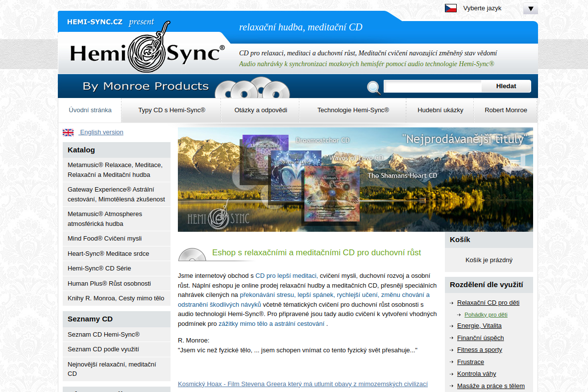Open Metamusic Relaxace, Meditace category

pos(117,170)
